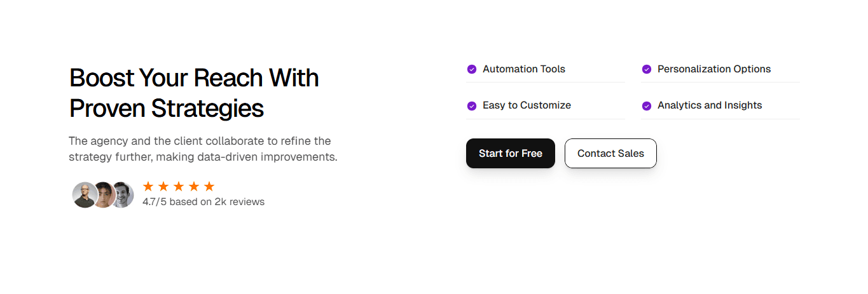The width and height of the screenshot is (868, 294).
Task: Select the Personalization Options feature text
Action: click(x=714, y=69)
